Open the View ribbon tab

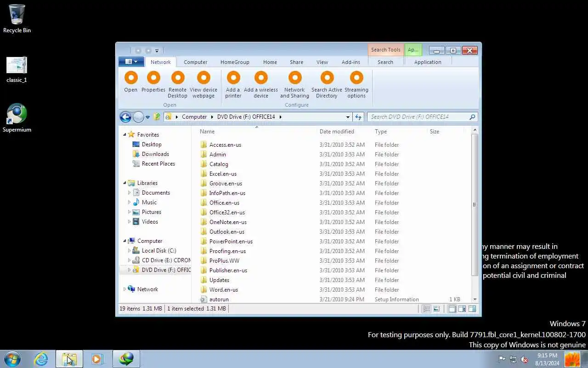(322, 62)
